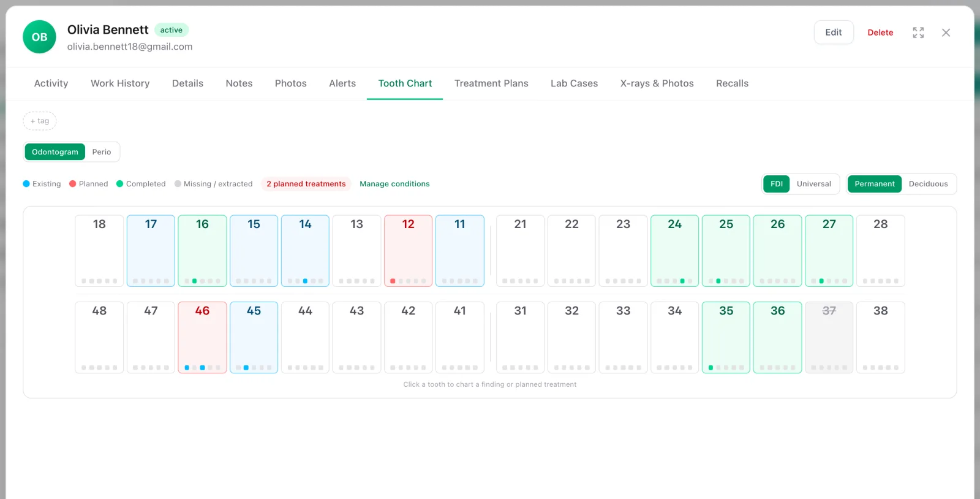980x499 pixels.
Task: Open the Work History tab
Action: (120, 83)
